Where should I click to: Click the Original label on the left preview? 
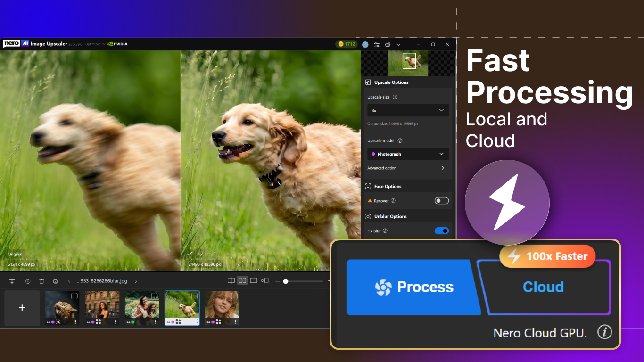click(15, 254)
